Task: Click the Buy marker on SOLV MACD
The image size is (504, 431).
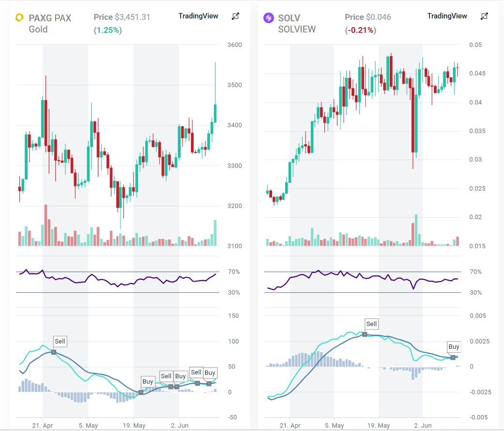Action: click(x=454, y=347)
